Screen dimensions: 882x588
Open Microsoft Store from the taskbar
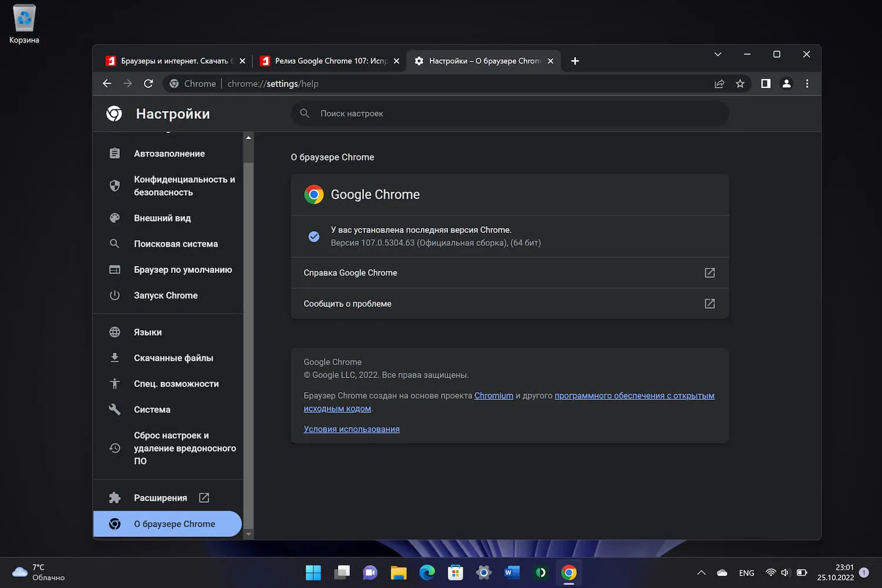[x=455, y=573]
